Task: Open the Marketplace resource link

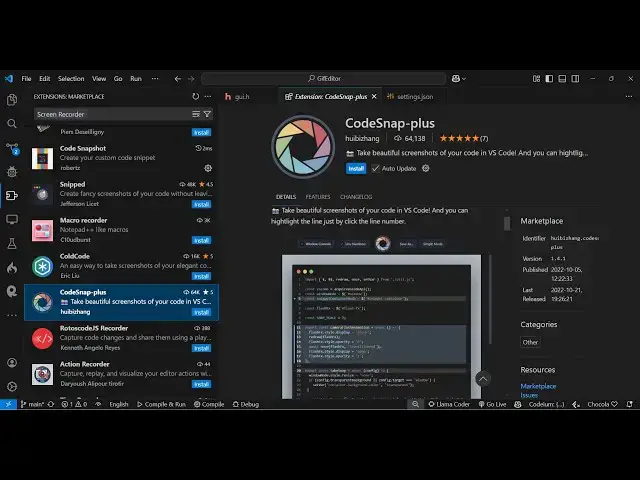Action: click(538, 386)
